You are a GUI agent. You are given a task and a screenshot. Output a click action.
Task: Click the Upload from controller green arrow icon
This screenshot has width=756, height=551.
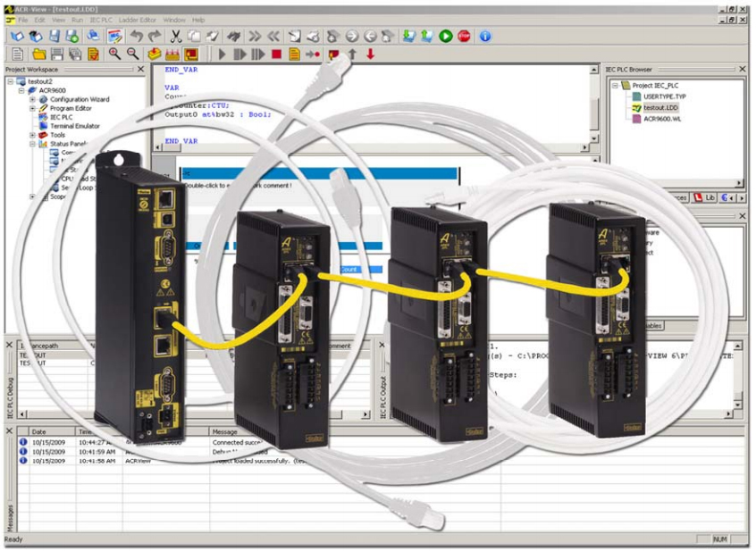tap(427, 36)
